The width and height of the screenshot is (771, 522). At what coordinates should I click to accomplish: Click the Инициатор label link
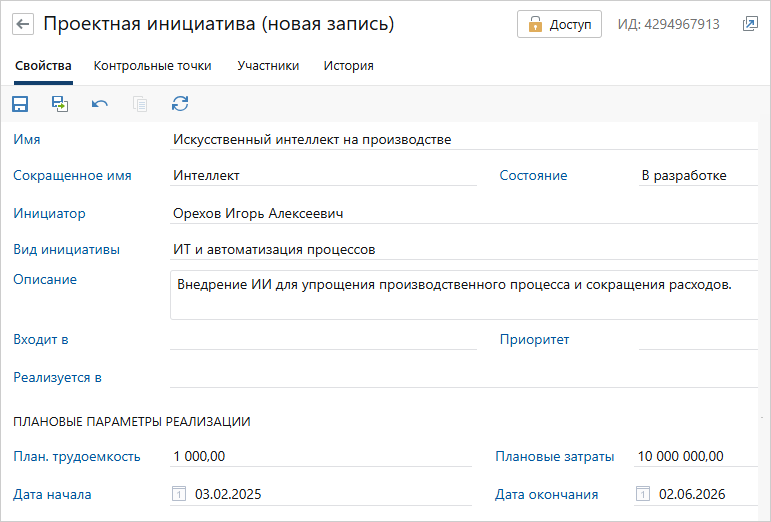click(x=49, y=213)
